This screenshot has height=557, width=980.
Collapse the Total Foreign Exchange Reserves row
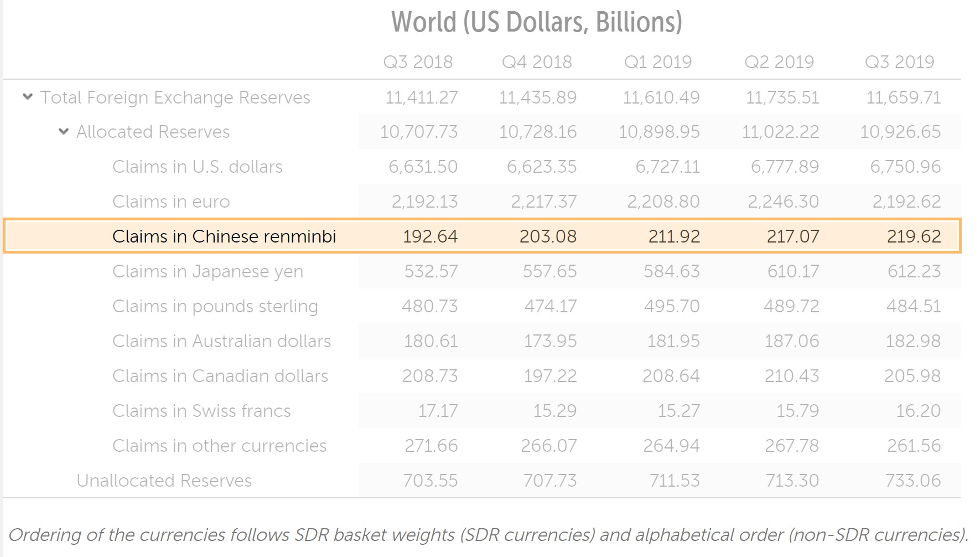click(x=27, y=97)
